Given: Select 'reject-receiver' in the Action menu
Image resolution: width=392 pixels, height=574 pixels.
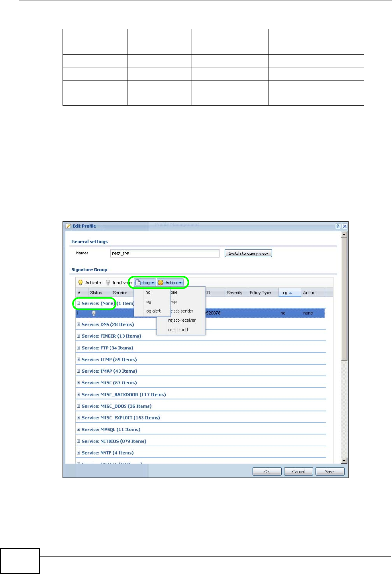Looking at the screenshot, I should [x=181, y=320].
